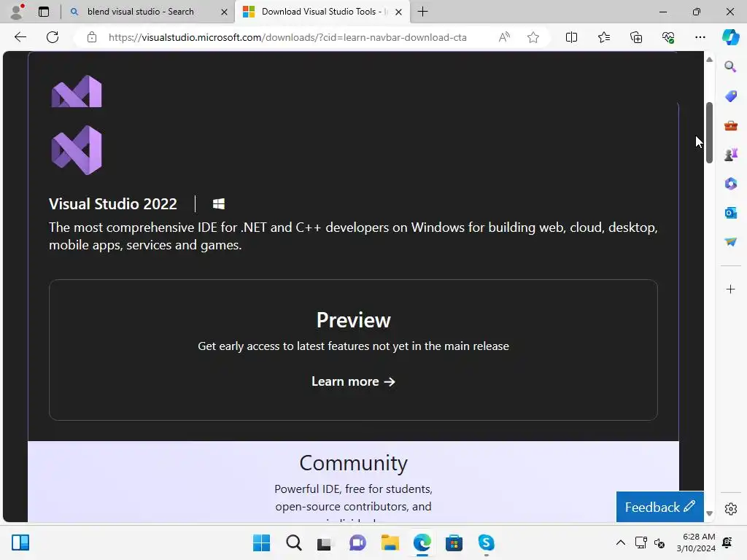Image resolution: width=747 pixels, height=560 pixels.
Task: Open the sidebar Outlook icon
Action: coord(730,213)
